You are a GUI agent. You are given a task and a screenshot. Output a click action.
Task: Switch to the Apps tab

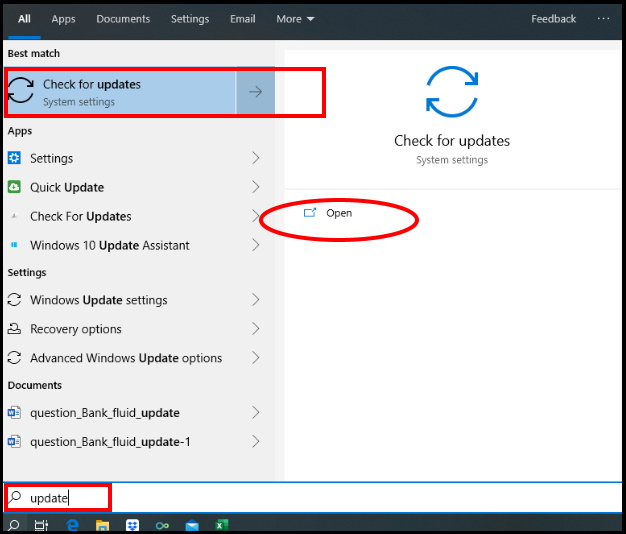tap(63, 19)
